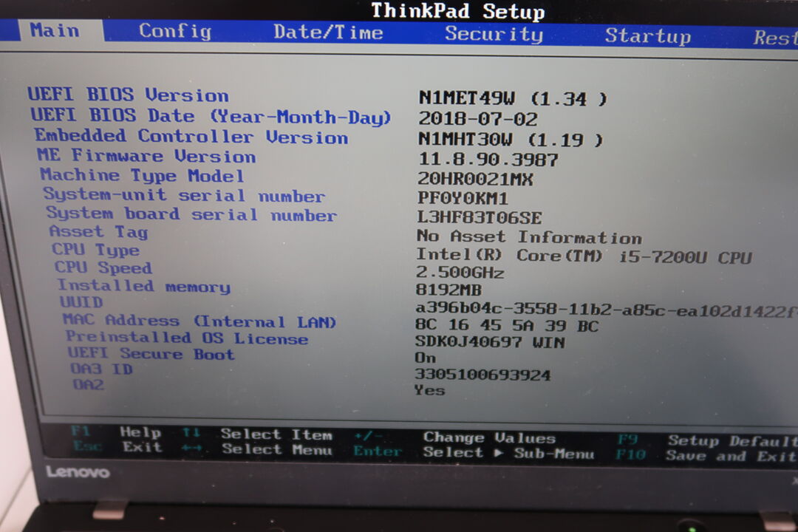Click the Embedded Controller Version row label
Image resolution: width=798 pixels, height=532 pixels.
(191, 137)
